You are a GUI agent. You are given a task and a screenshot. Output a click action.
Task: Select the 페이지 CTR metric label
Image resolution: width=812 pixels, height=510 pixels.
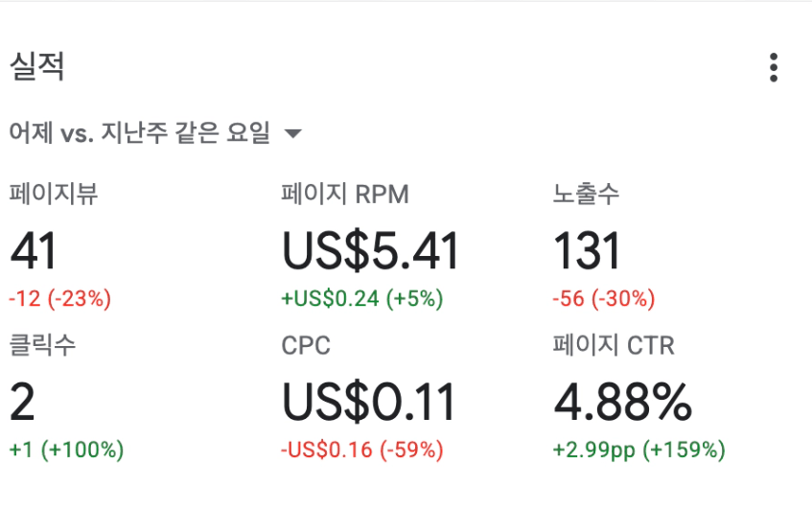pyautogui.click(x=614, y=345)
